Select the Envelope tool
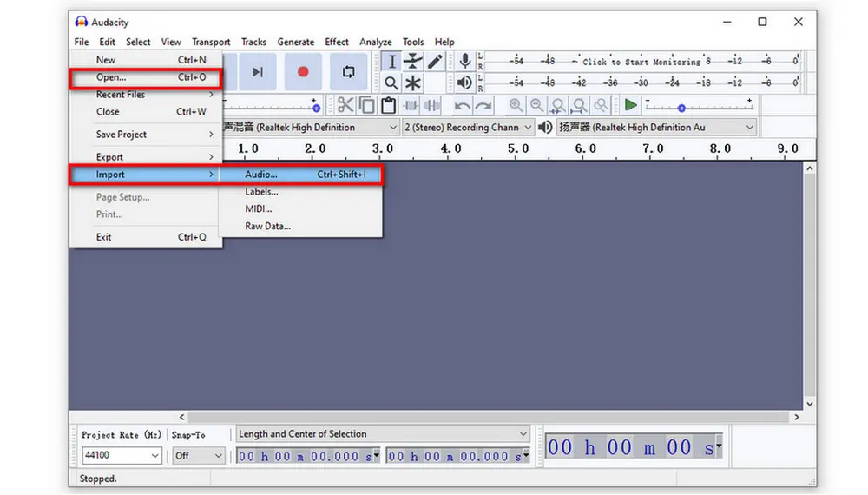This screenshot has height=495, width=868. 413,62
